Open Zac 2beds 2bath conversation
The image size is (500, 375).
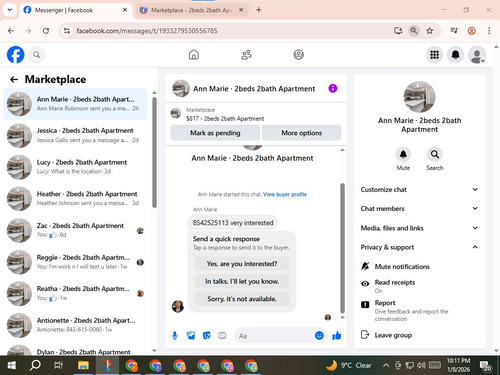click(75, 230)
